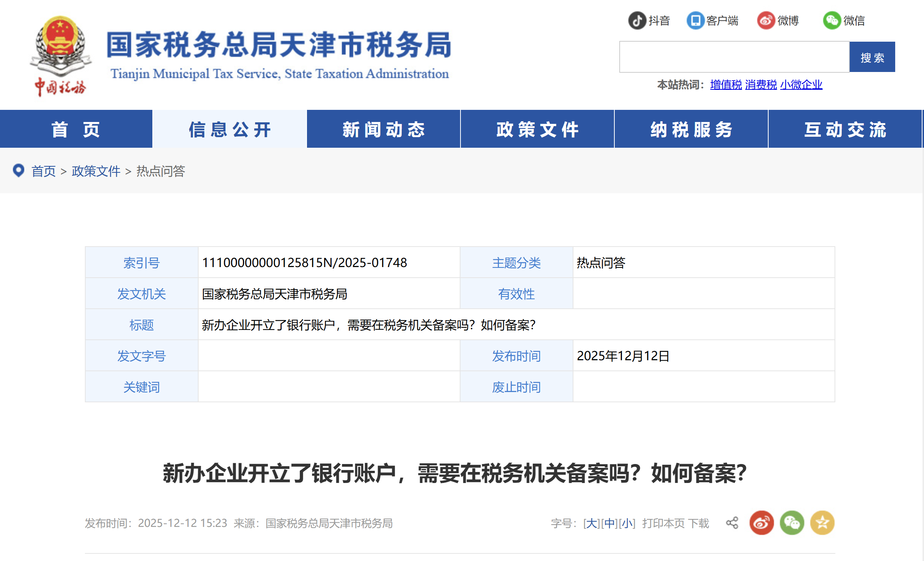Open the 微信 WeChat icon in the header

(832, 21)
